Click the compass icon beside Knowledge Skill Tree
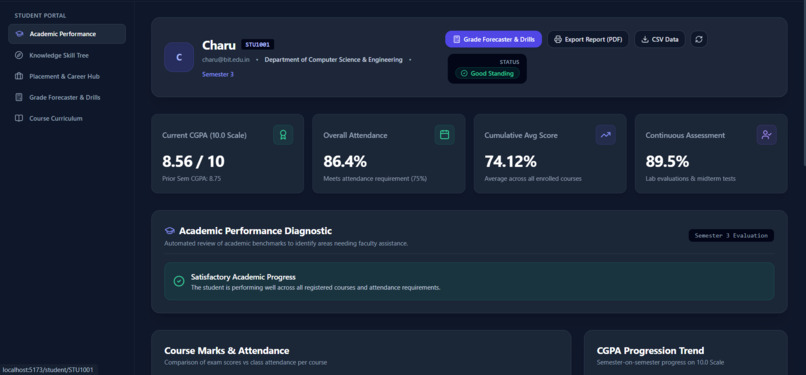 [x=19, y=55]
